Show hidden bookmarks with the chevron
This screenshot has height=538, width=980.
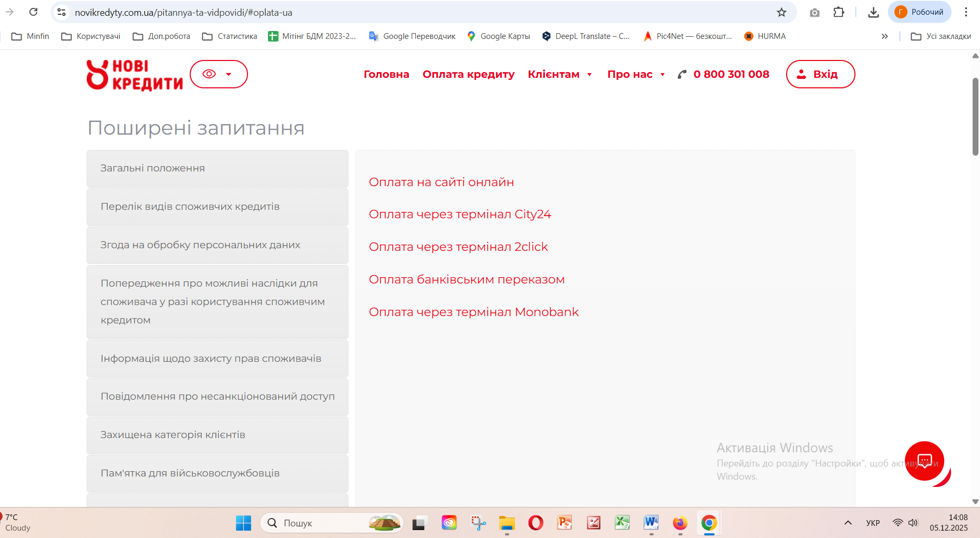click(x=885, y=36)
